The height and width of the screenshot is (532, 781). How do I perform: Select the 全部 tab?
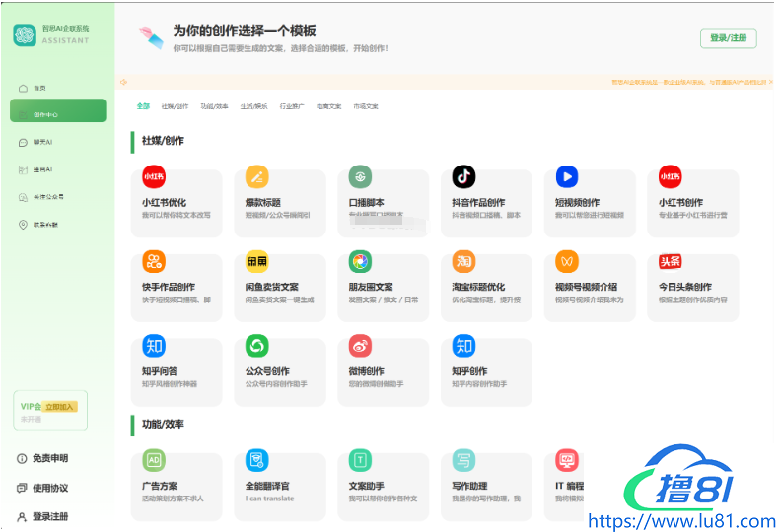tap(143, 106)
